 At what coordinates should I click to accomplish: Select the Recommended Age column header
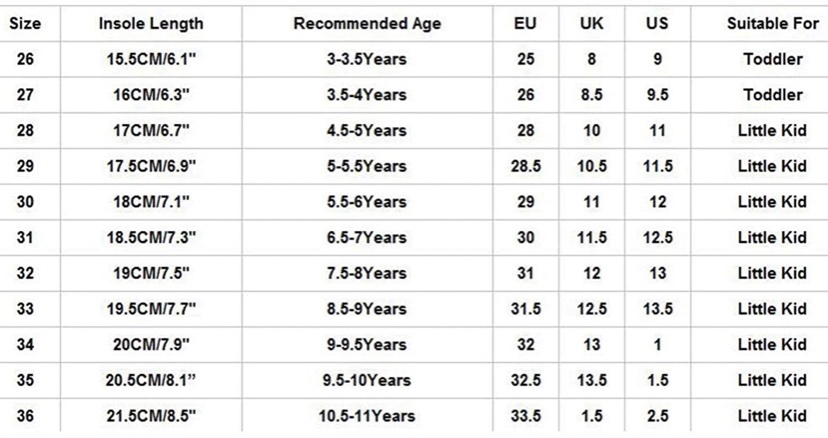(367, 24)
